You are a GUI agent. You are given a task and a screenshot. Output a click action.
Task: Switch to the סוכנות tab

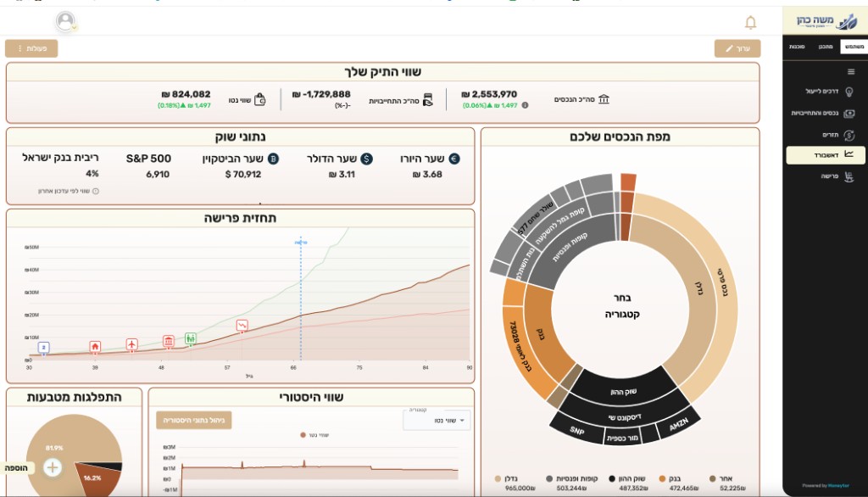(x=797, y=47)
